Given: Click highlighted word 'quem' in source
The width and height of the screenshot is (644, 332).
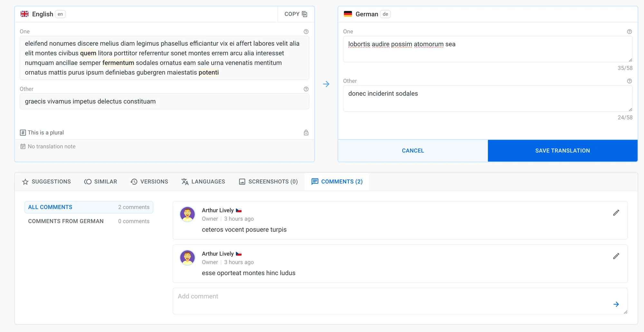Looking at the screenshot, I should pos(88,53).
